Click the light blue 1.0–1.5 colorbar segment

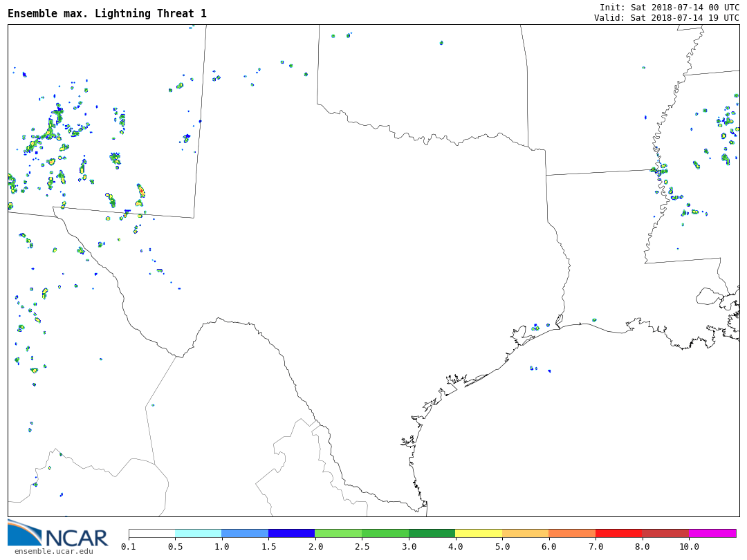[246, 533]
